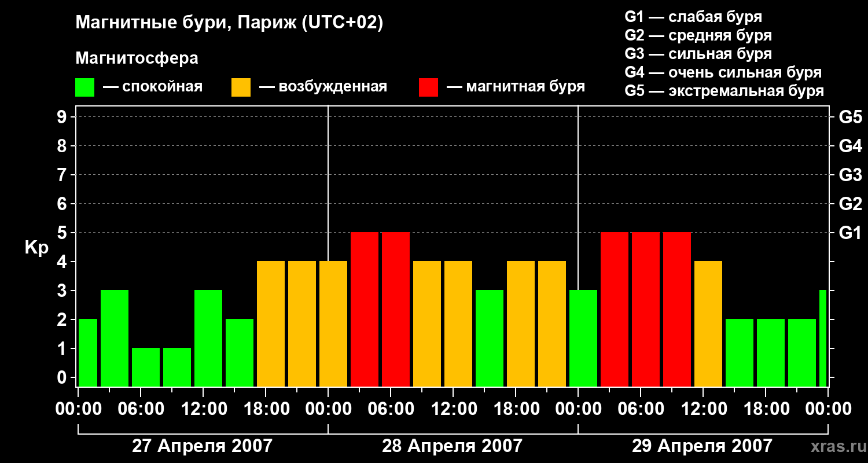Viewport: 868px width, 463px height.
Task: Click the orange bar, 28 April 09:00–12:00
Action: tap(427, 324)
